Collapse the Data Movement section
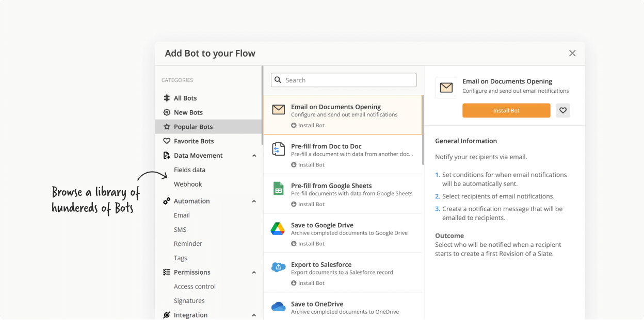The width and height of the screenshot is (644, 320). 254,156
